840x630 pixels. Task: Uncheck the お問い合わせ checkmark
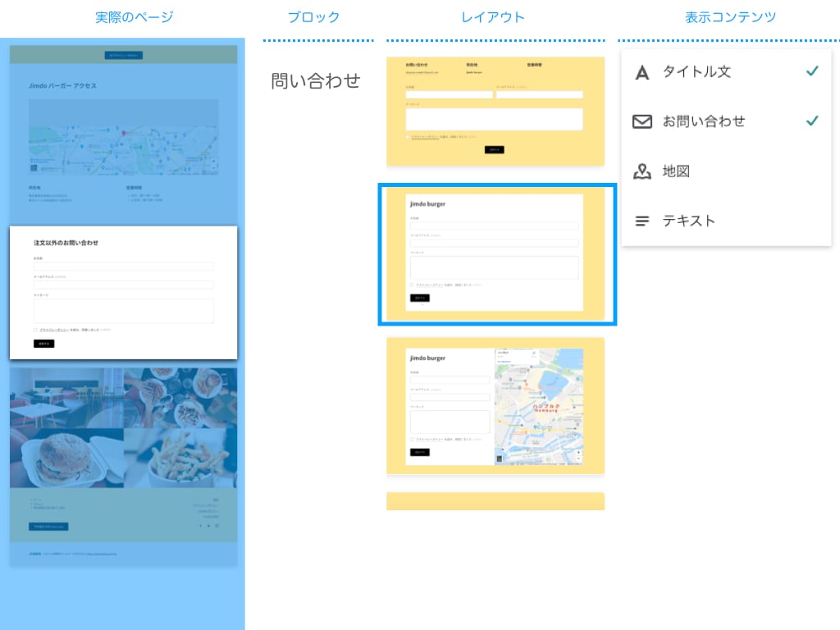point(811,121)
